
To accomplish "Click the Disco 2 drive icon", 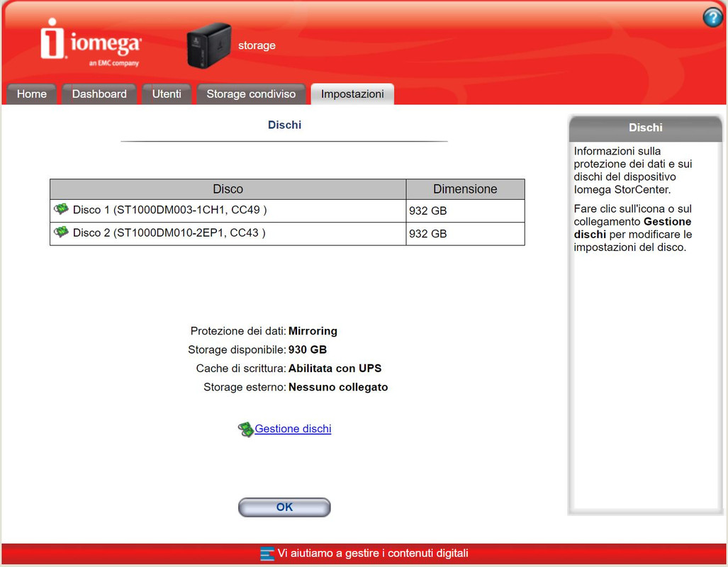I will point(61,232).
